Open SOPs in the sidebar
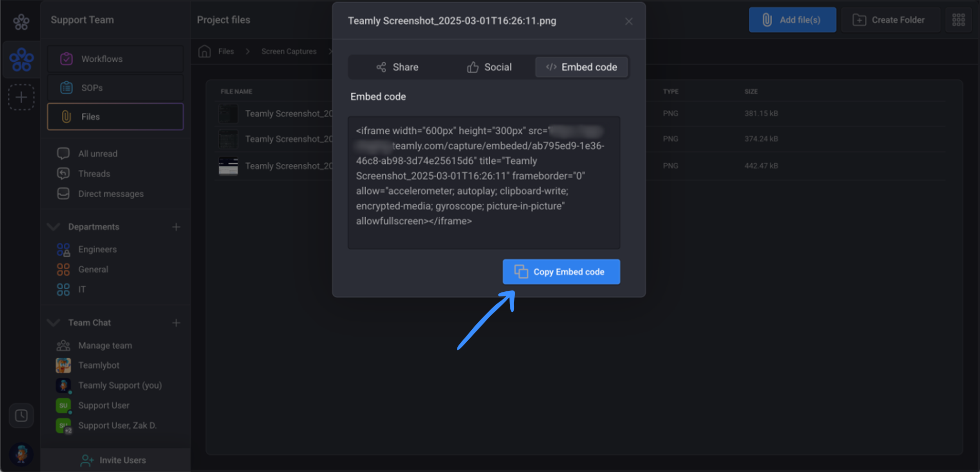 115,88
